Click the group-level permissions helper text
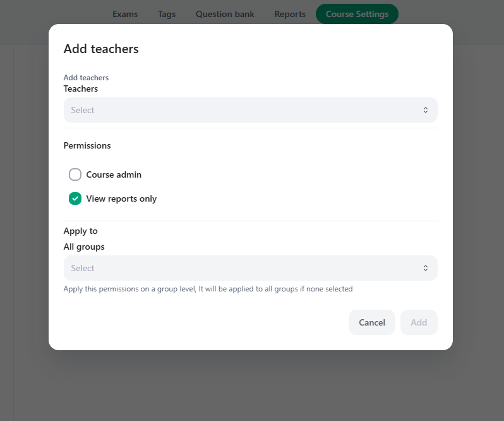The width and height of the screenshot is (504, 421). tap(208, 289)
